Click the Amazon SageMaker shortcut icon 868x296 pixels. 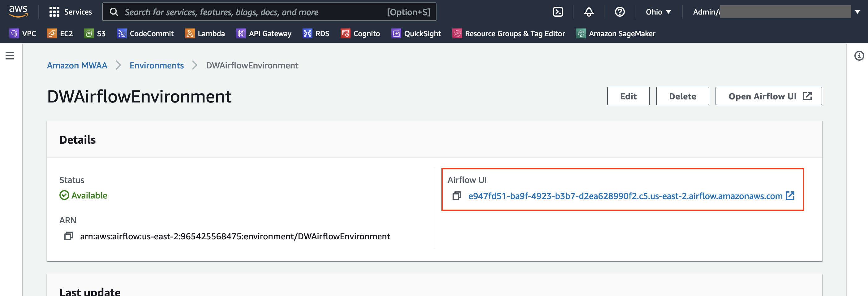(581, 33)
